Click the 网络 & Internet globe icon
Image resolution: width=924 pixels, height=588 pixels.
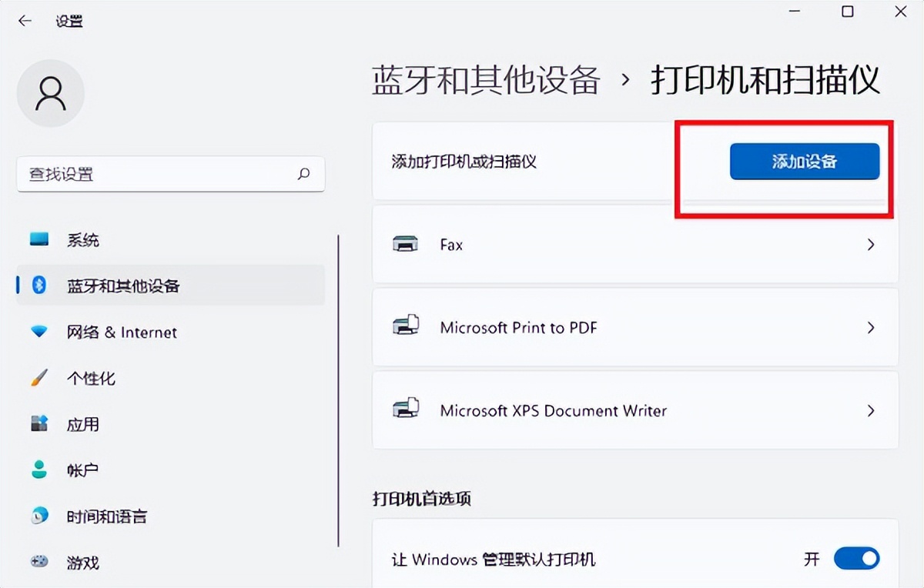tap(38, 332)
